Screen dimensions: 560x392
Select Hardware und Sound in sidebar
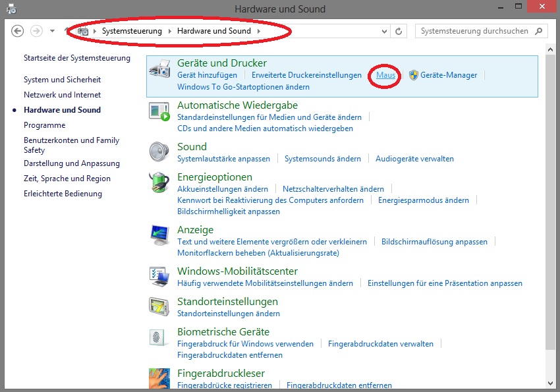pyautogui.click(x=62, y=110)
